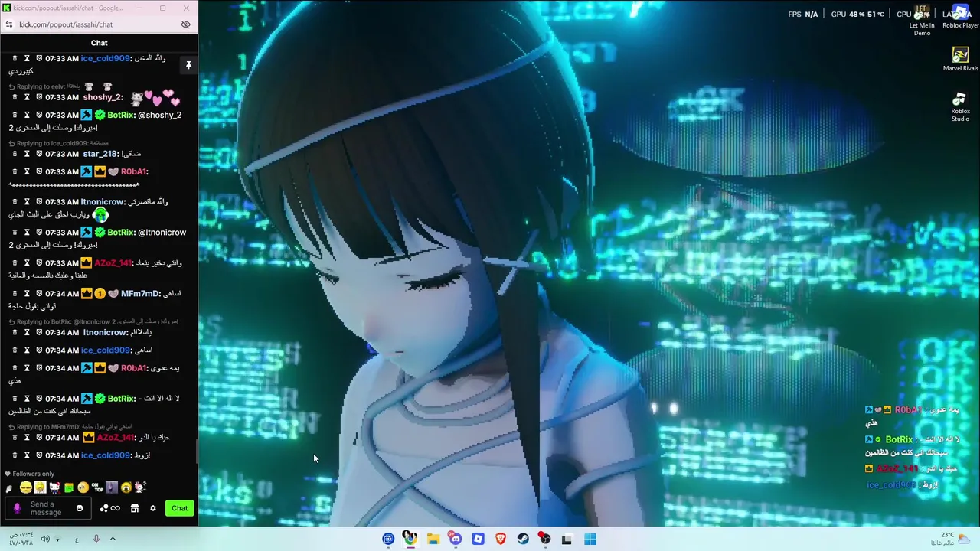Open channel points infinity icon
The width and height of the screenshot is (980, 551).
(x=109, y=508)
